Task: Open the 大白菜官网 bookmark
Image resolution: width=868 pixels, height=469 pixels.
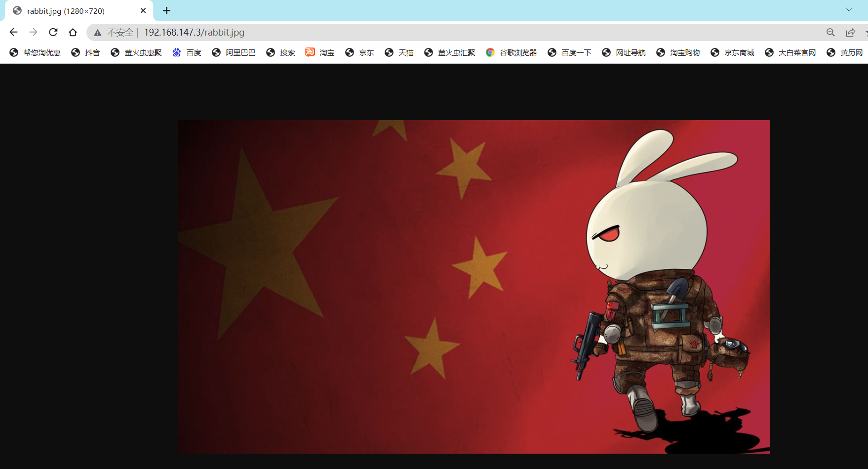Action: (790, 52)
